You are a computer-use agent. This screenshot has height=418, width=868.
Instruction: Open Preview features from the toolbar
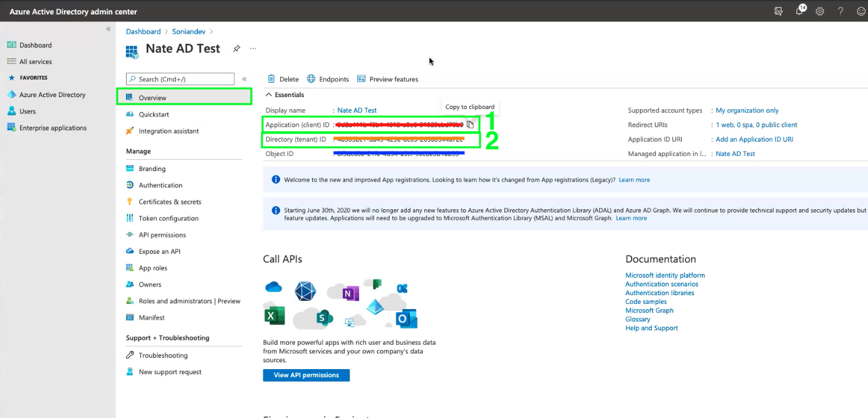click(x=387, y=79)
